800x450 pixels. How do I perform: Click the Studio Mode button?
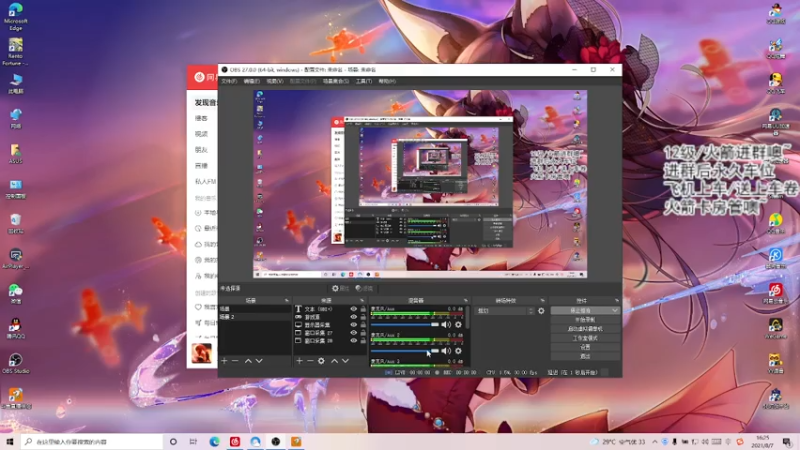585,338
